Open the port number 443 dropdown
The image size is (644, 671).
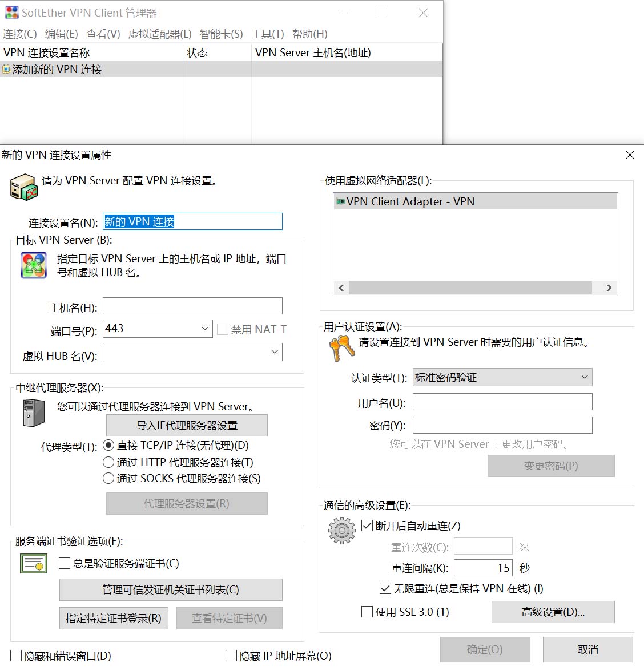coord(205,329)
